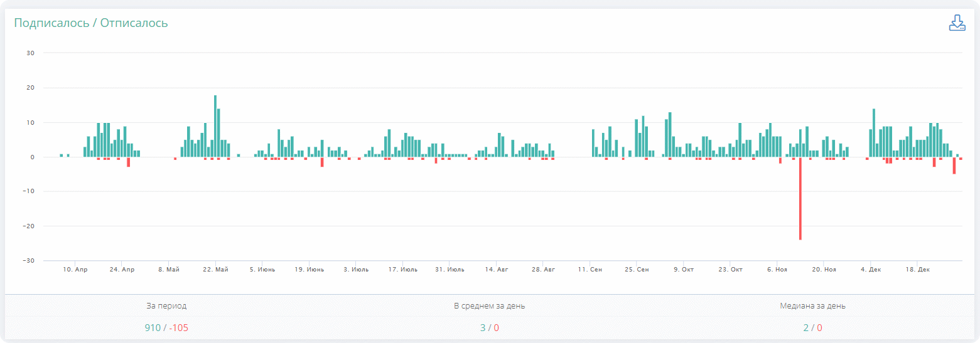This screenshot has width=980, height=343.
Task: Click the "17. Июль" x-axis label
Action: click(402, 270)
